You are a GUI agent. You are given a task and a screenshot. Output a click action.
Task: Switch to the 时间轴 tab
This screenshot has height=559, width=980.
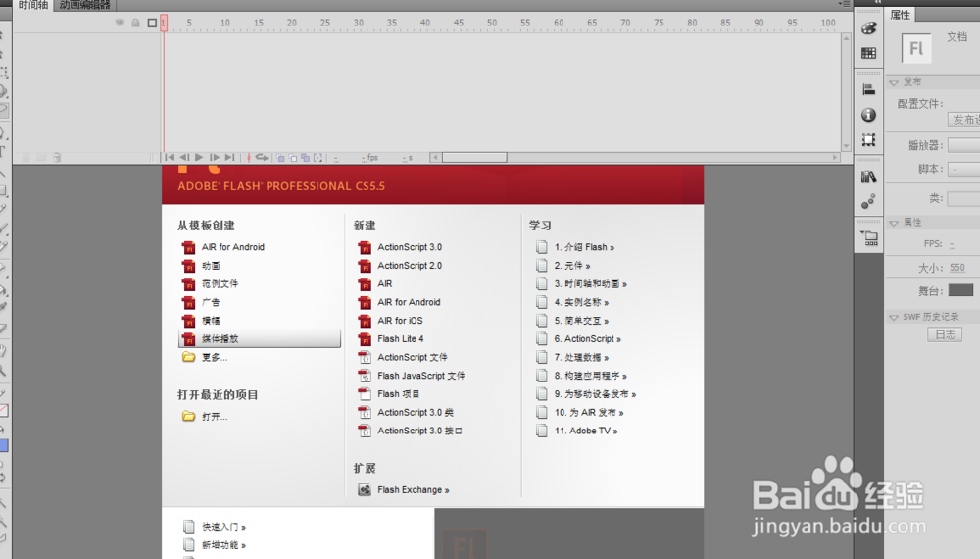tap(32, 5)
